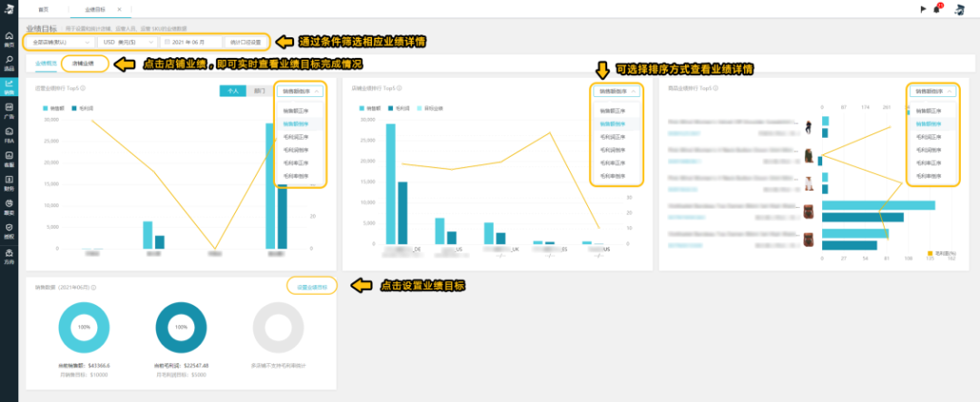Open the notification bell with red badge

[936, 9]
